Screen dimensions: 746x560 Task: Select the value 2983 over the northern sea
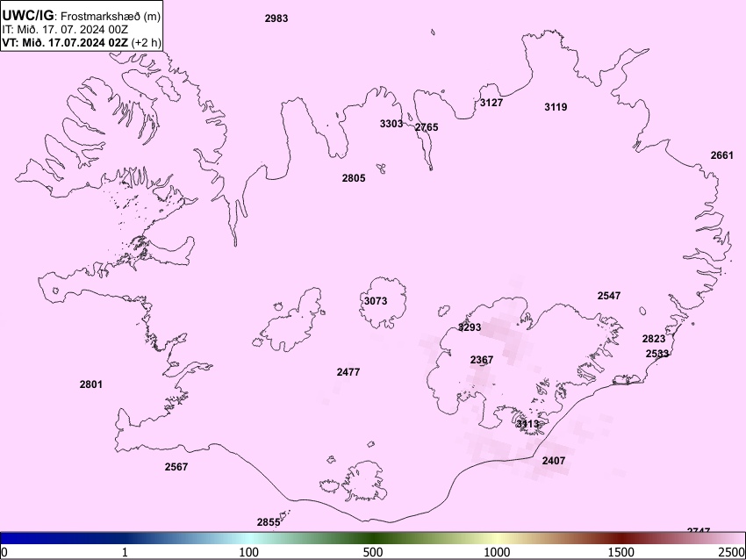(x=276, y=18)
